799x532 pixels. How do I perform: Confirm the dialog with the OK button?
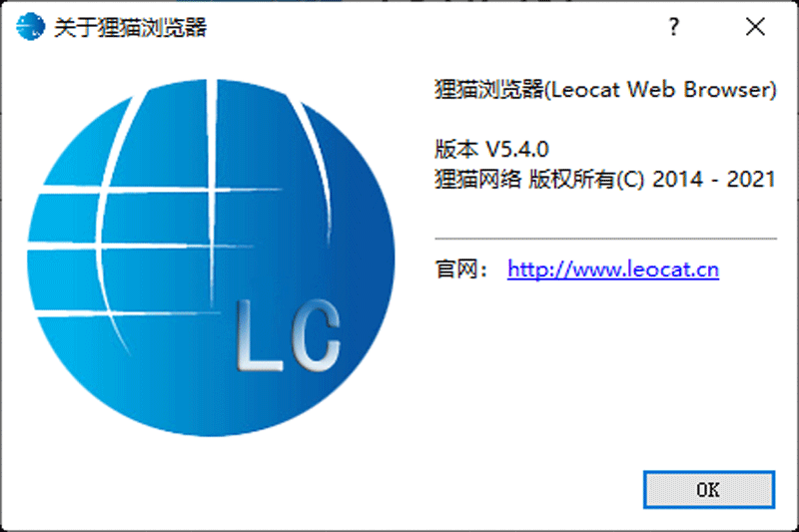[x=709, y=490]
